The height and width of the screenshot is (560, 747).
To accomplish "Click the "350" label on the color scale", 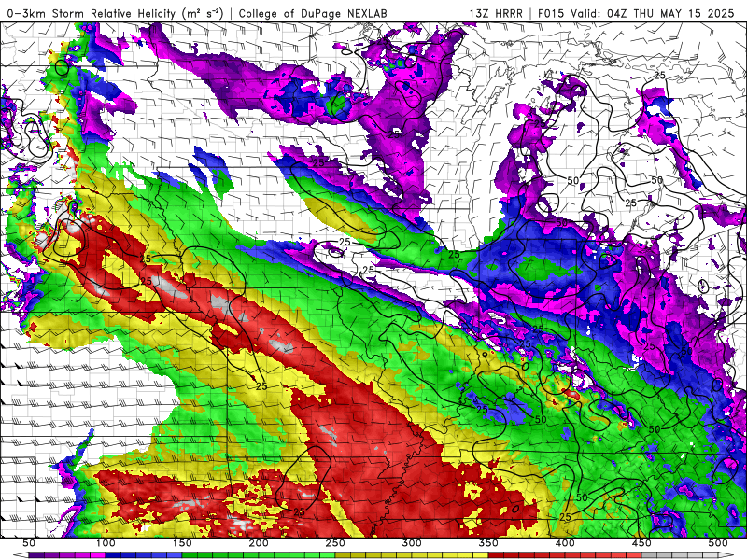I will click(x=488, y=543).
